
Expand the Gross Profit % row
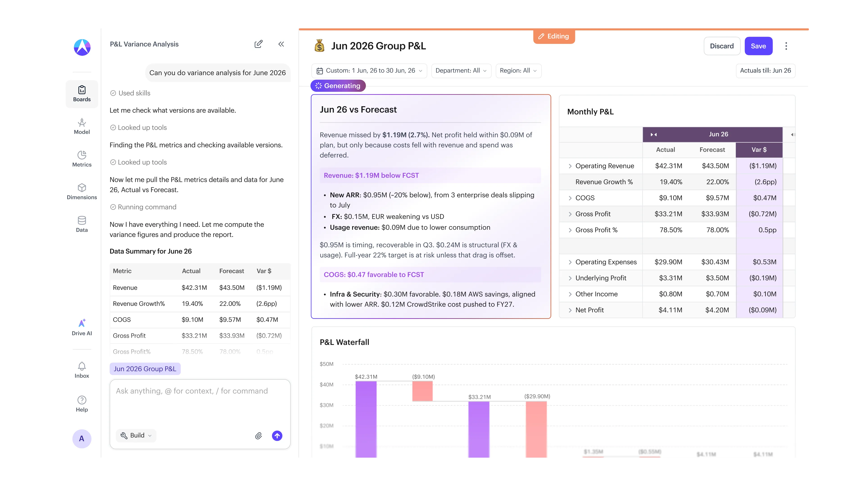[570, 230]
